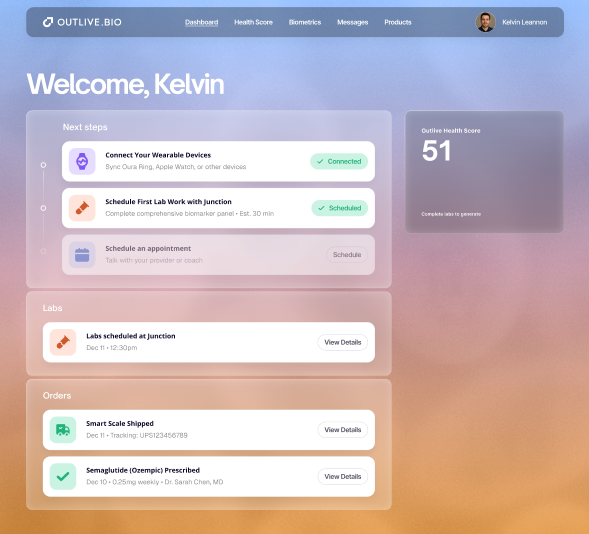This screenshot has width=589, height=534.
Task: Click 'Sync Oura Ring, Apple Watch' description
Action: point(175,167)
